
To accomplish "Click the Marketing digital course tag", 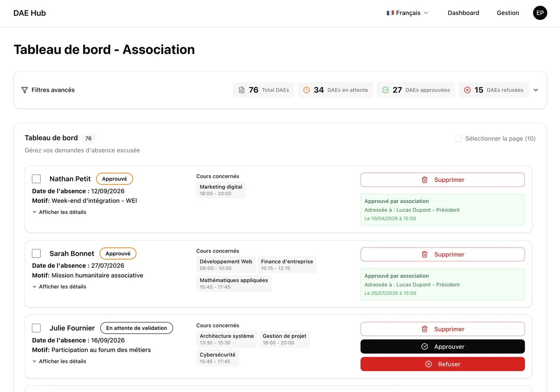I will 221,190.
